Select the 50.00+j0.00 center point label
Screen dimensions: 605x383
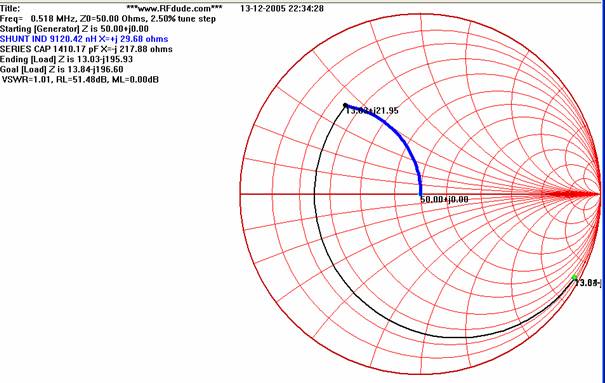coord(444,199)
